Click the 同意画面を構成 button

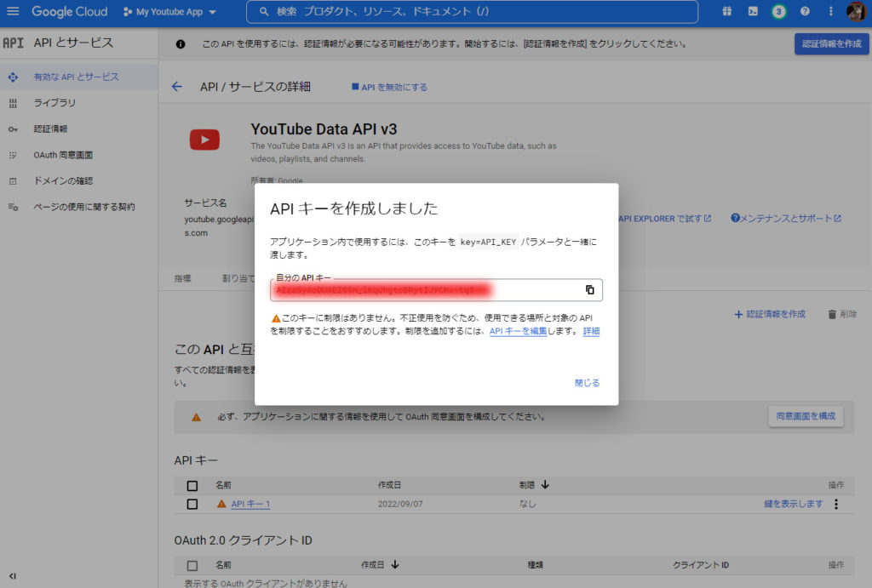click(806, 416)
